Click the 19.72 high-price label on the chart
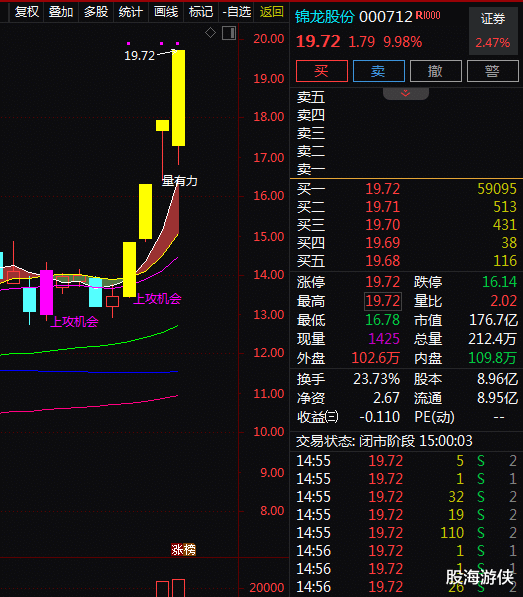 pyautogui.click(x=140, y=56)
